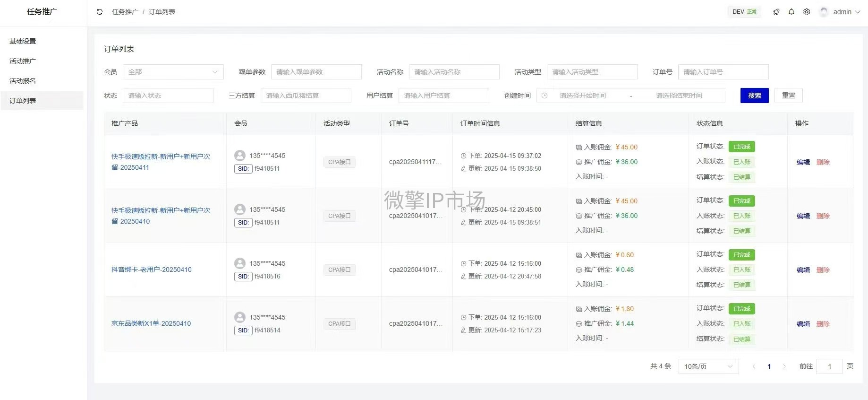Go to the previous page arrow
The image size is (868, 400).
(754, 366)
